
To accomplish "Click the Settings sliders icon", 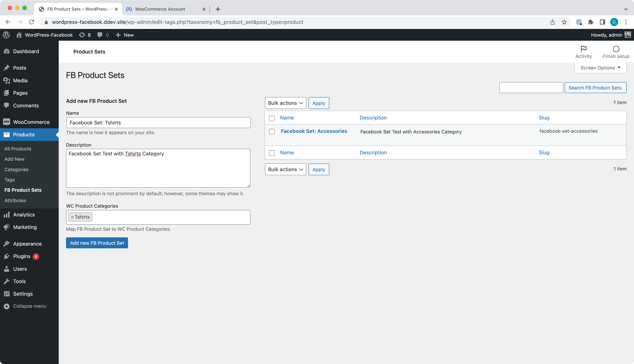I will [x=7, y=294].
